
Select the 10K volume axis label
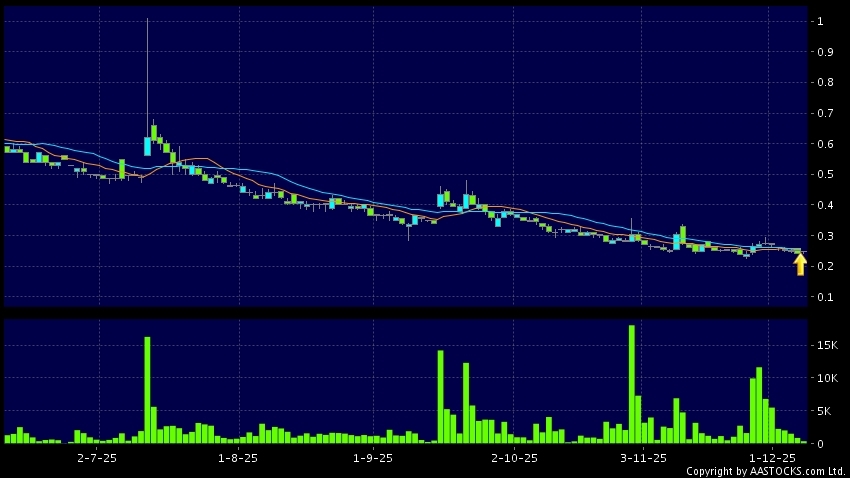(x=825, y=378)
